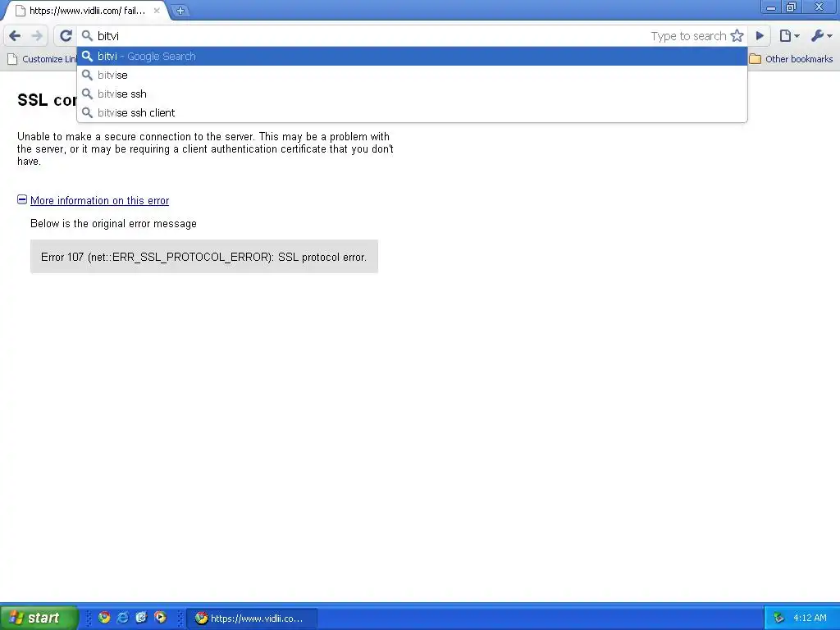Click the system tray icon near the clock
This screenshot has height=630, width=840.
[779, 619]
